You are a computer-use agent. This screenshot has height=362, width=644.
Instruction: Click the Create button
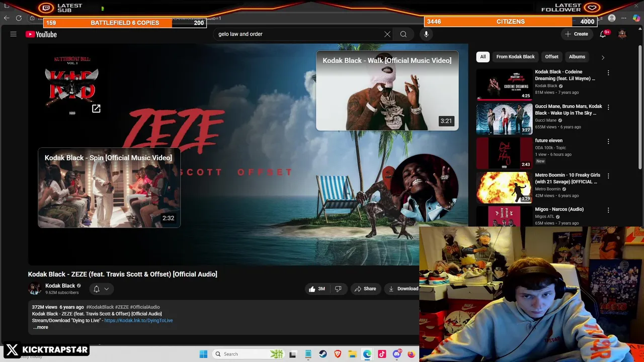point(577,34)
